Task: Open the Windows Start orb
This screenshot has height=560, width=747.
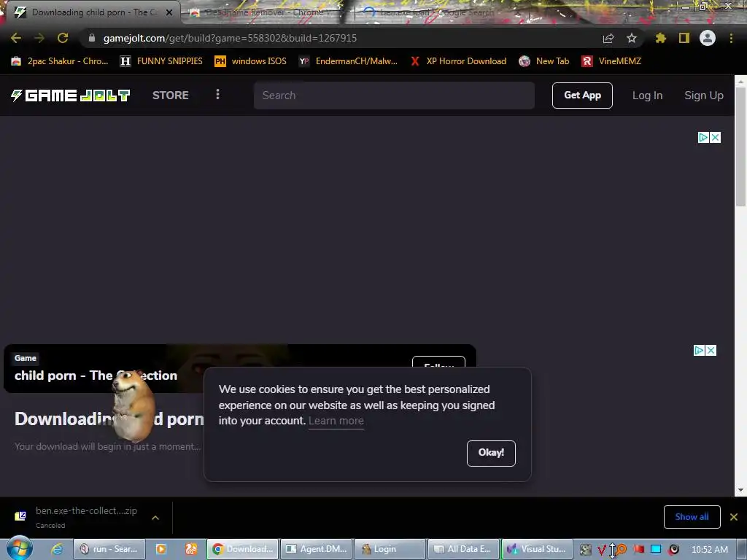Action: point(20,548)
